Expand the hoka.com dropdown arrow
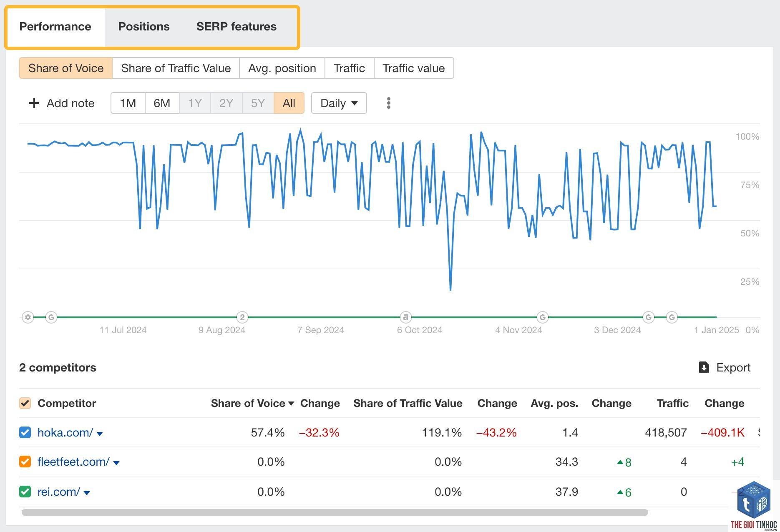 pos(100,434)
